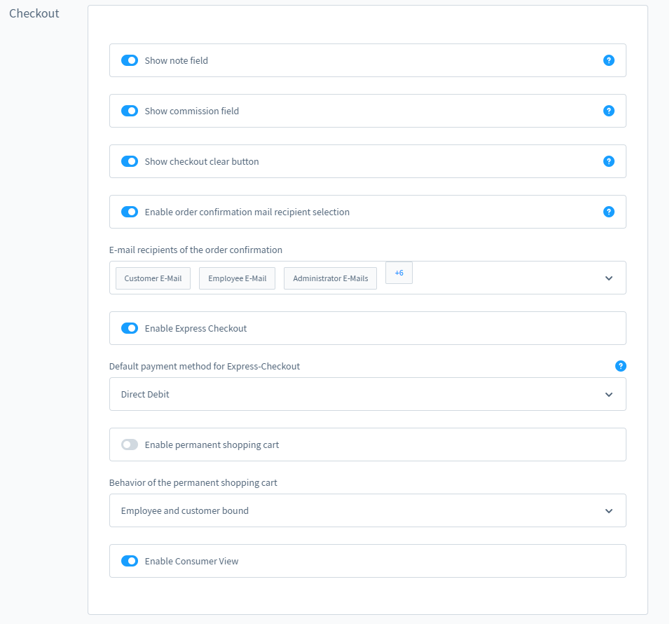Disable the Show commission field switch
672x624 pixels.
pos(130,111)
